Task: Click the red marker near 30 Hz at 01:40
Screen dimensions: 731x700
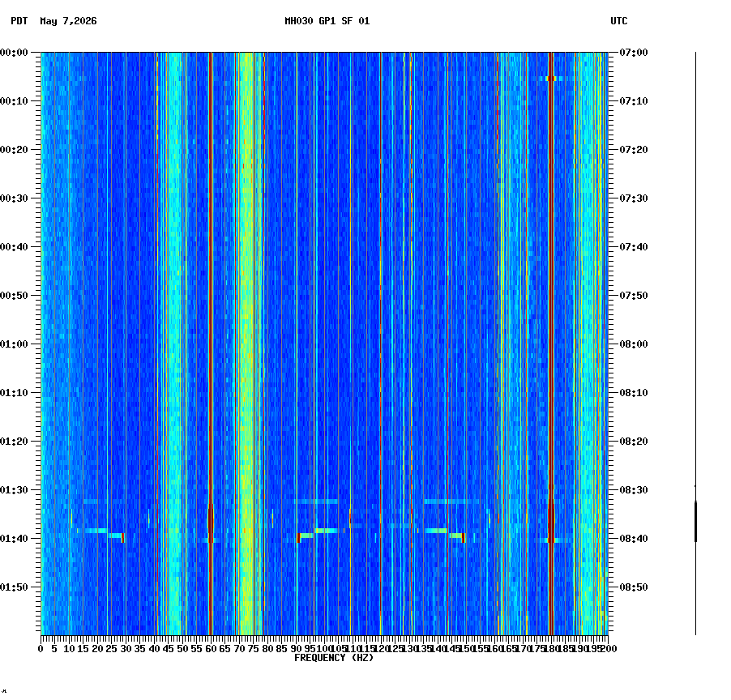Action: tap(122, 538)
